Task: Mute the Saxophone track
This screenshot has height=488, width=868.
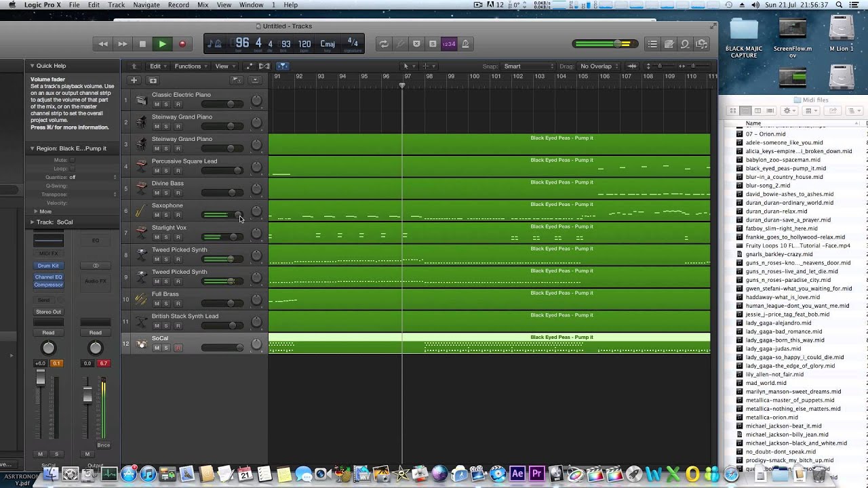Action: 157,215
